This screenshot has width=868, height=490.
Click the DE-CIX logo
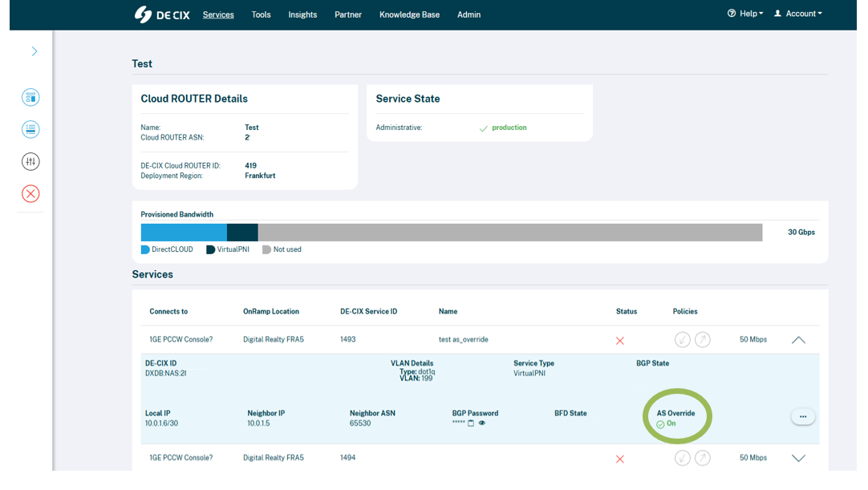tap(161, 14)
